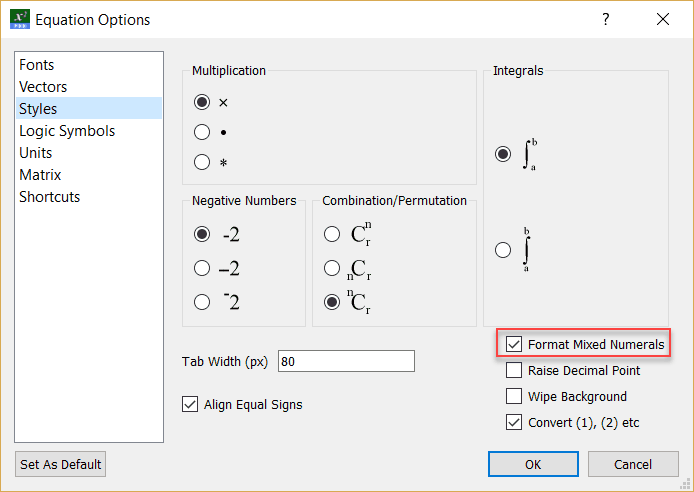Click the Equation Options app icon

point(20,19)
